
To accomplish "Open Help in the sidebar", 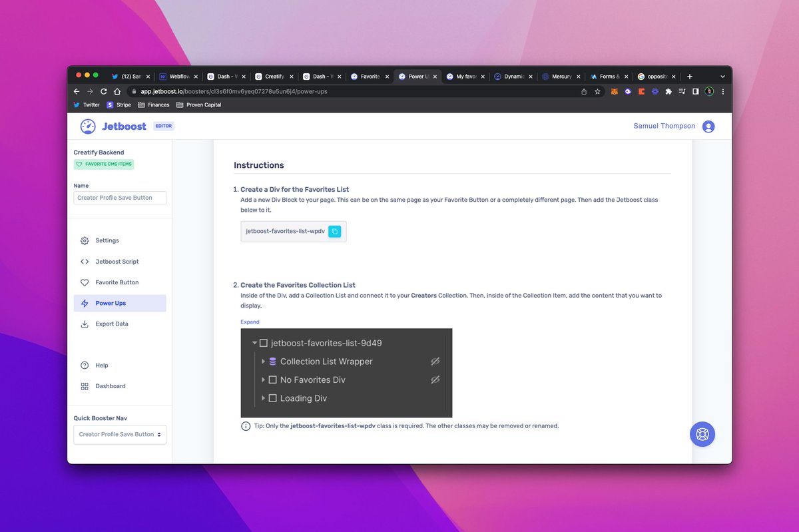I will (120, 366).
